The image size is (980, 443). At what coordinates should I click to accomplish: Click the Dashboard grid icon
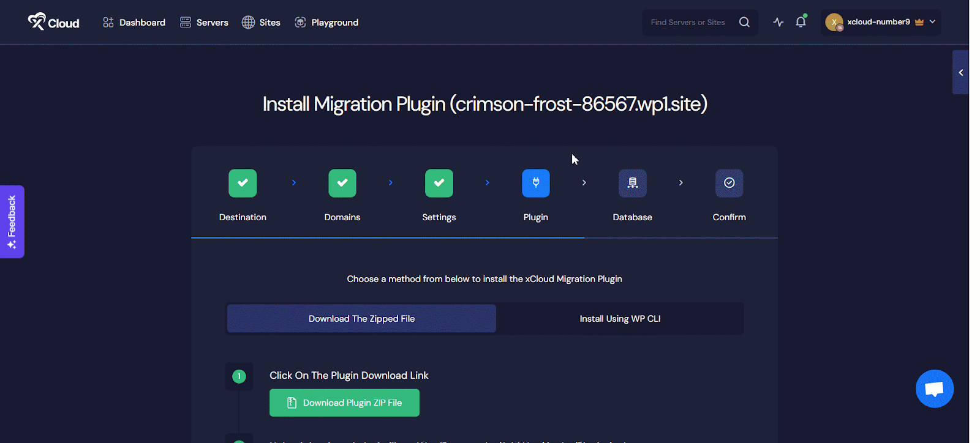(108, 23)
